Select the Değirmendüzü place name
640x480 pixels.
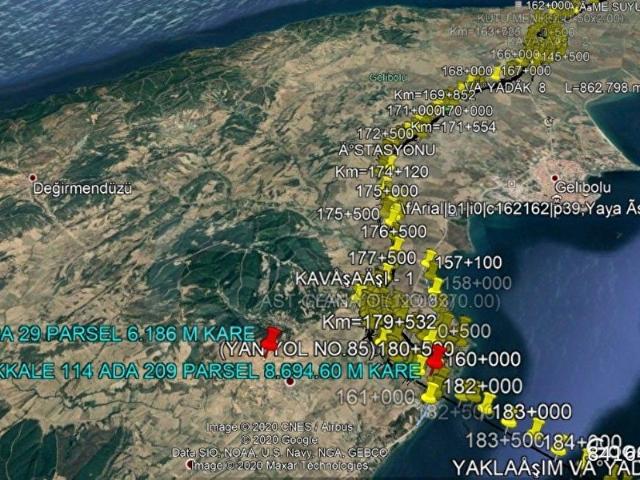(x=82, y=189)
